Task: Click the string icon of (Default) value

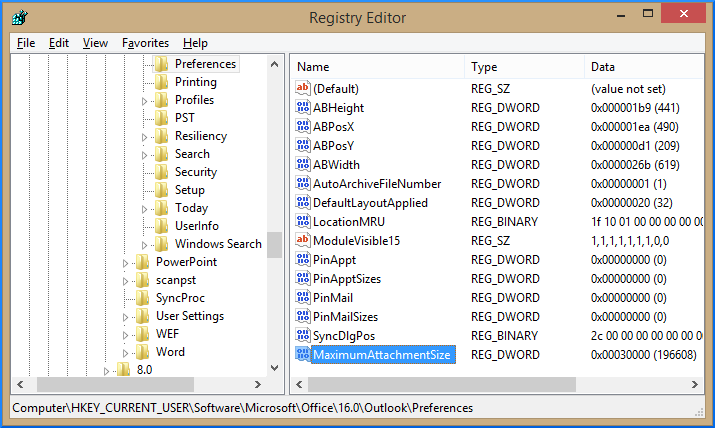Action: pos(302,88)
